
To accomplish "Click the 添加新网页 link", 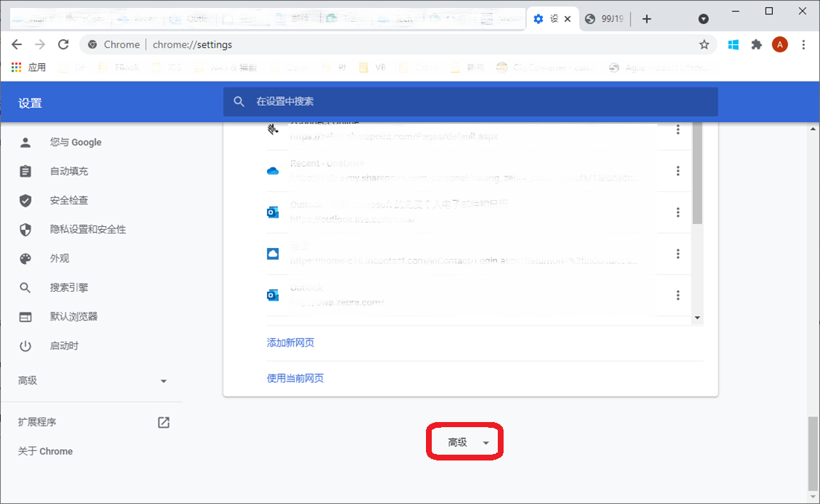I will pos(290,342).
